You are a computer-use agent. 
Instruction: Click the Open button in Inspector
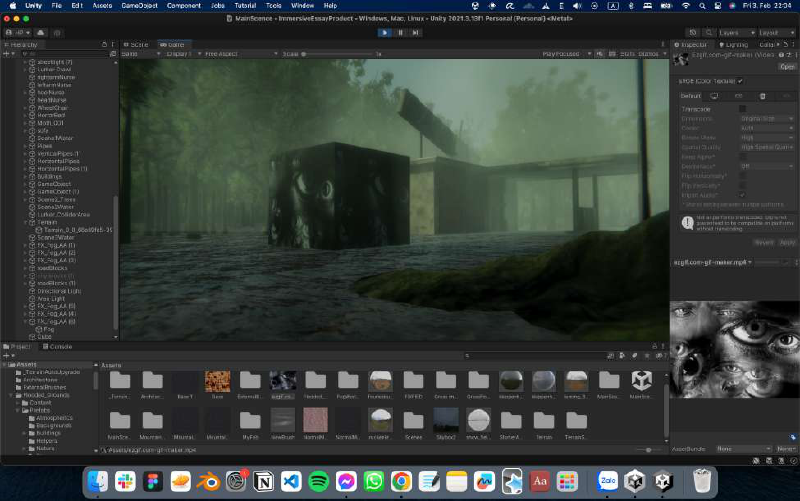(787, 66)
